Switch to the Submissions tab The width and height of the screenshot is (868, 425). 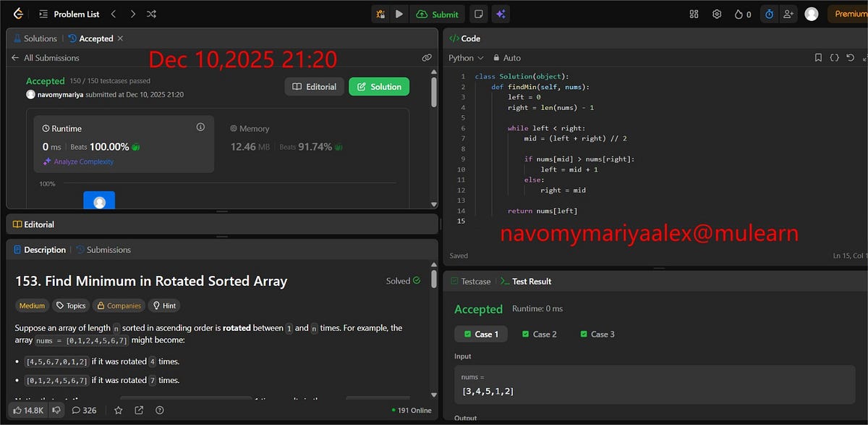pyautogui.click(x=103, y=250)
